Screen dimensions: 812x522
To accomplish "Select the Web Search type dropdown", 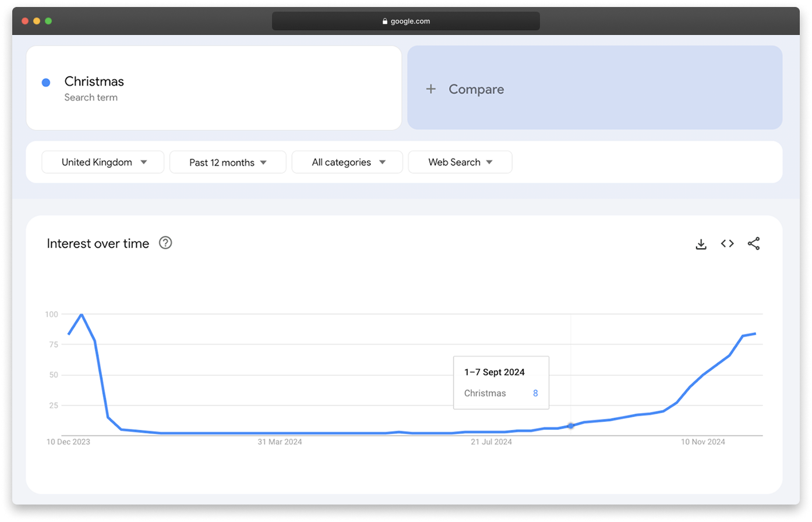I will [460, 162].
